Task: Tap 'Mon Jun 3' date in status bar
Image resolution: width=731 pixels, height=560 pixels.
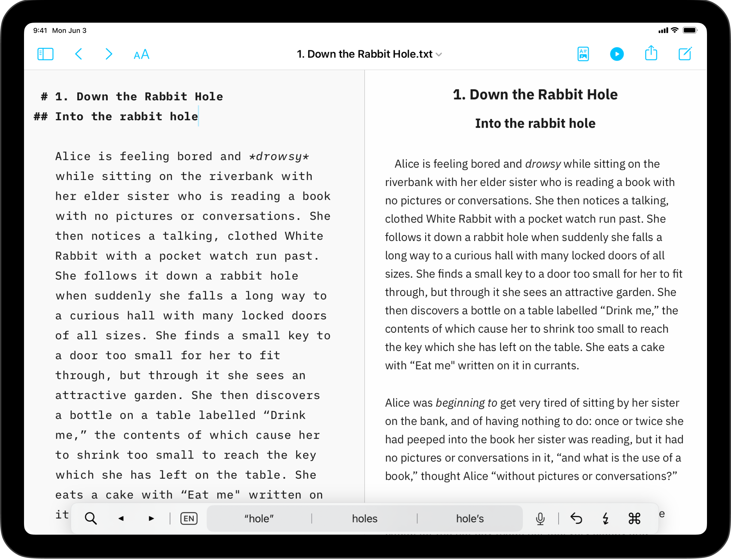Action: [69, 30]
